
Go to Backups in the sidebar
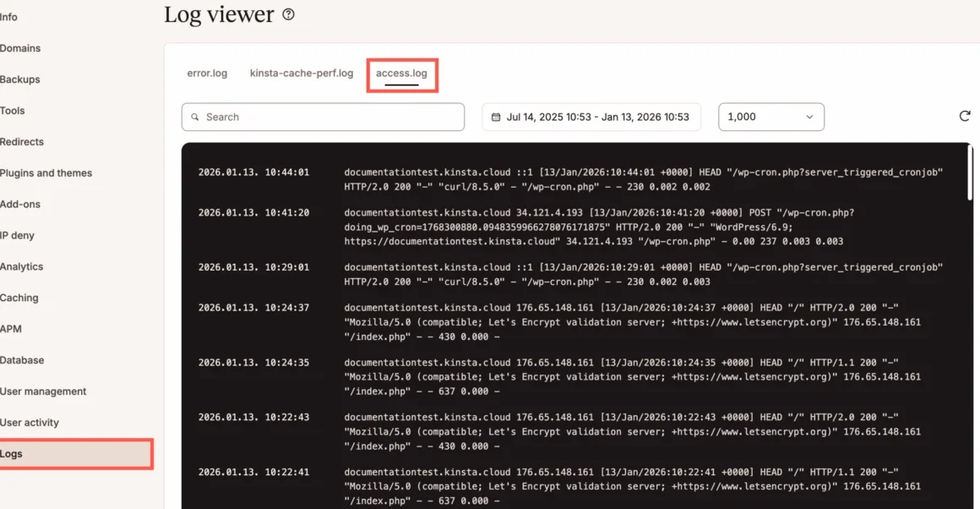tap(20, 79)
